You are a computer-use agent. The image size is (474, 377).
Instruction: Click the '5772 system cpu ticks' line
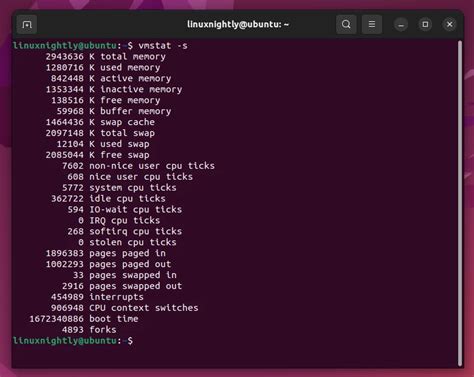pyautogui.click(x=119, y=188)
